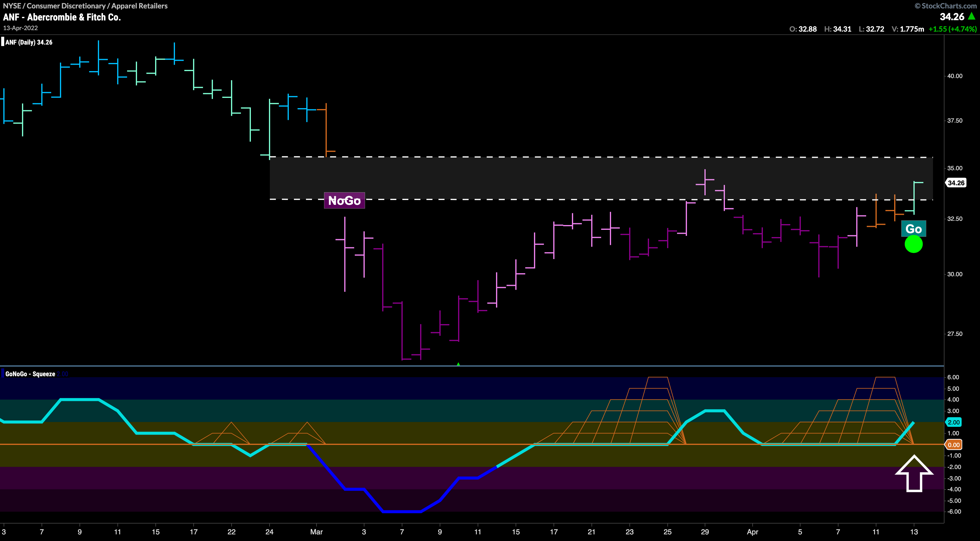The width and height of the screenshot is (980, 541).
Task: Click the NoGo trend label
Action: click(x=344, y=201)
